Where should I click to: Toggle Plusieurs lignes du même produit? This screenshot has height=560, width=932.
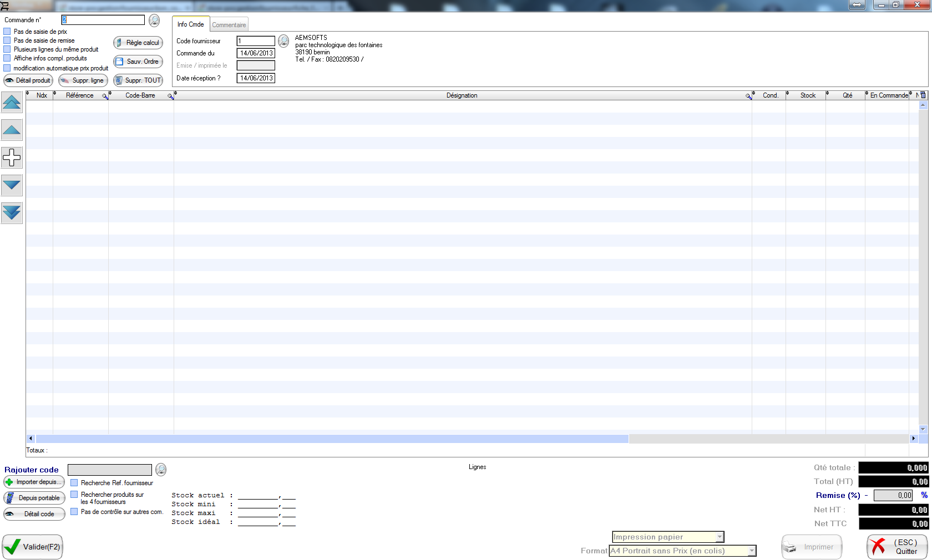click(7, 49)
